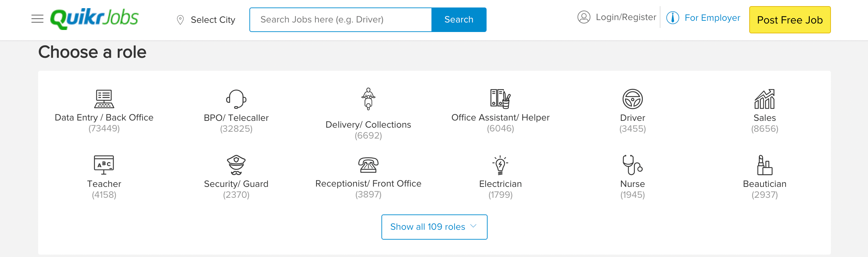Open the Driver role label
The image size is (868, 257).
pos(633,118)
